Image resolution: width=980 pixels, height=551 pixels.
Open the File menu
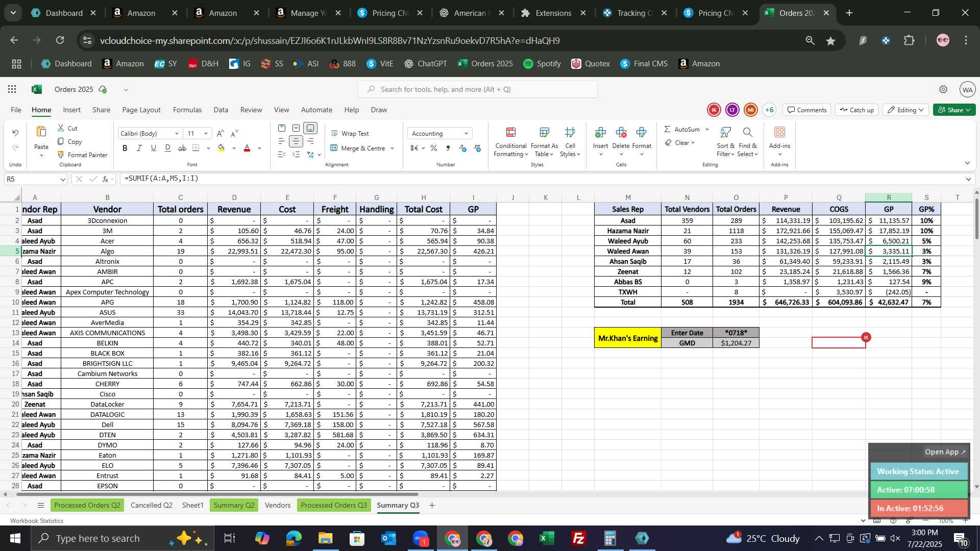tap(16, 110)
